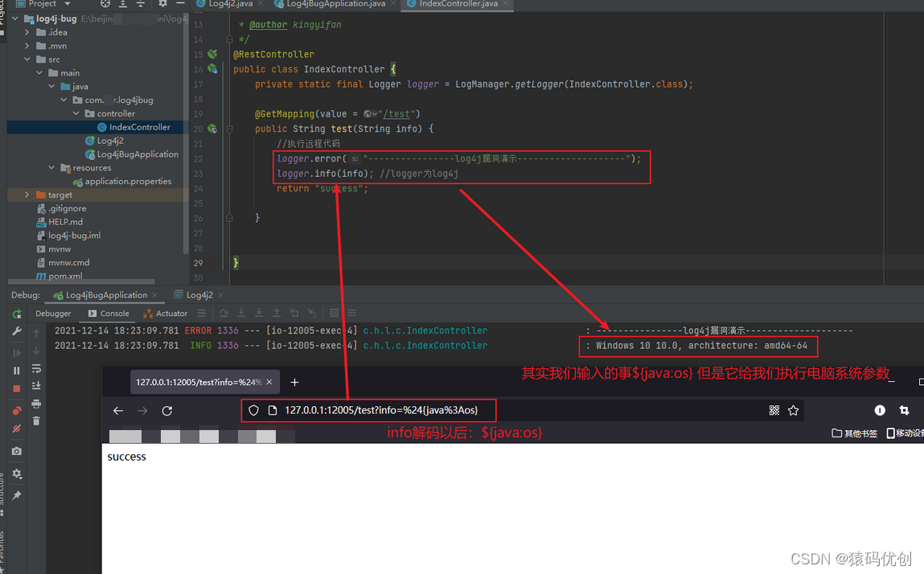Fold the test method at line 20
This screenshot has height=574, width=924.
230,129
